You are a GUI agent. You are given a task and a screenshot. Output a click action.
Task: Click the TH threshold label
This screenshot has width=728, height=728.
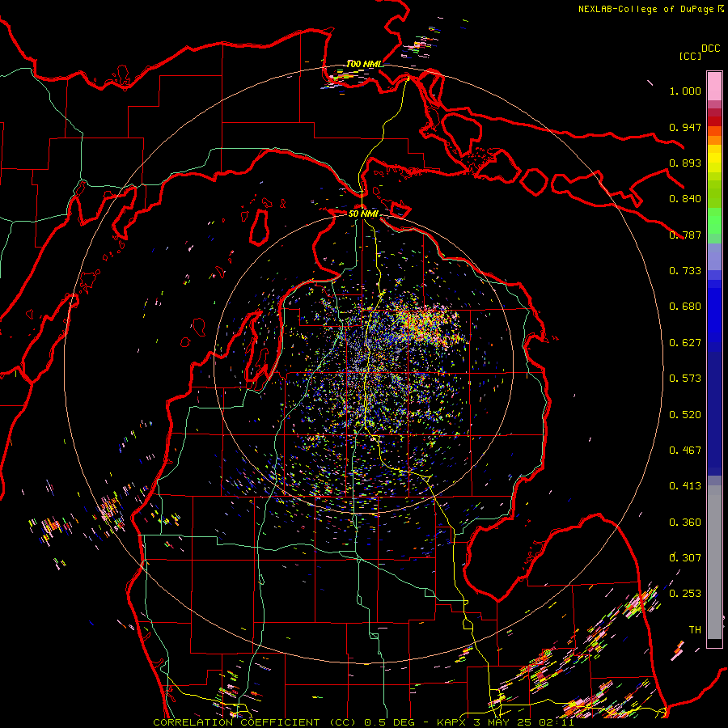click(x=695, y=630)
